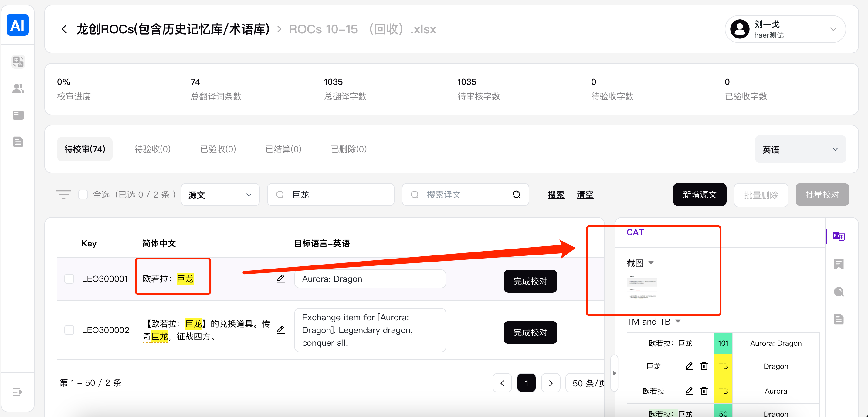The image size is (868, 417).
Task: Delete the 巨龙 term base entry
Action: pos(704,366)
